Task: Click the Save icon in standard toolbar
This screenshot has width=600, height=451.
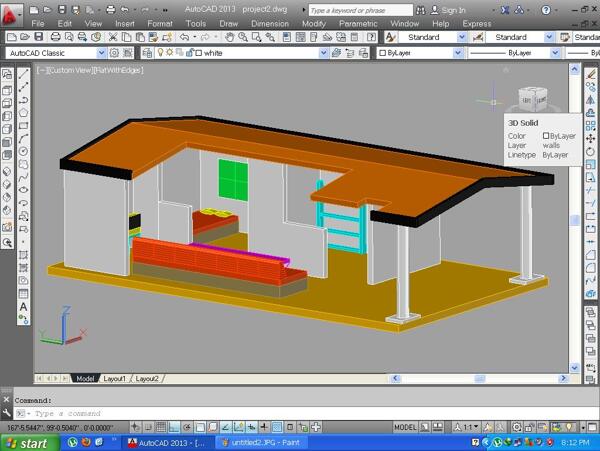Action: (39, 37)
